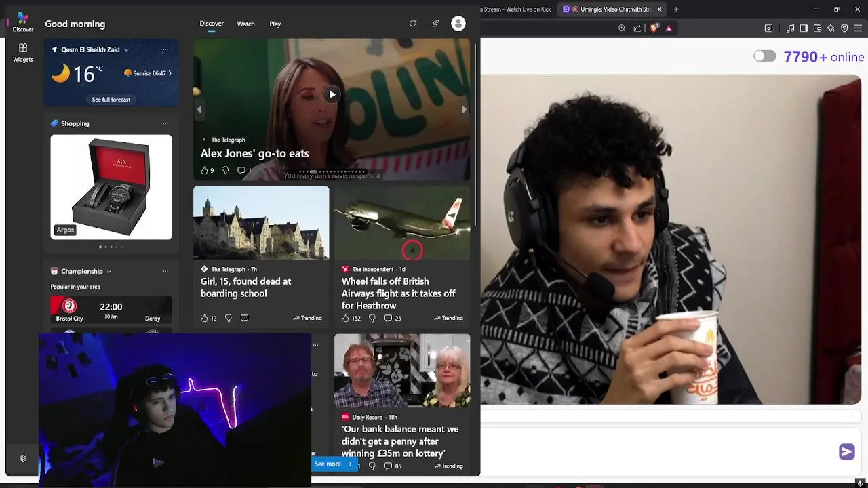Screen dimensions: 868x488
Task: Open the user profile avatar
Action: [458, 24]
